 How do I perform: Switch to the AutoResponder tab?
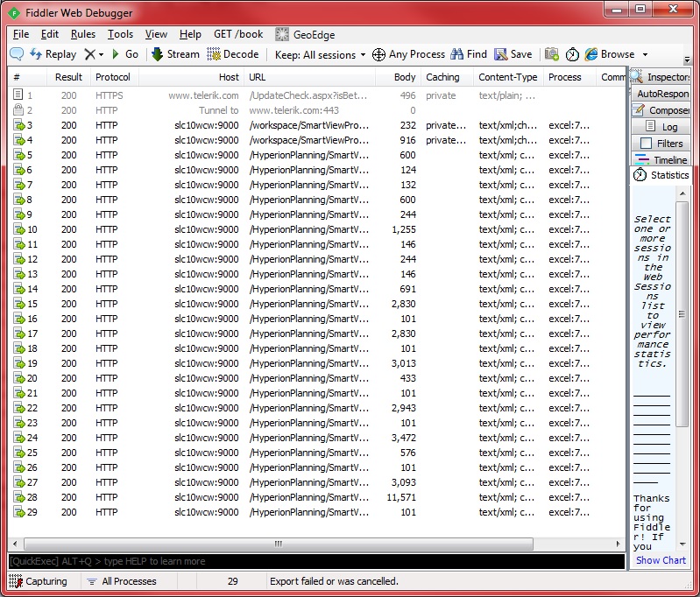pos(661,94)
